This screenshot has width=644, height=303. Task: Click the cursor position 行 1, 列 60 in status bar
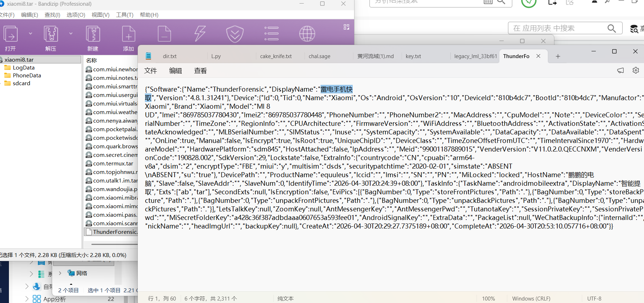[162, 299]
